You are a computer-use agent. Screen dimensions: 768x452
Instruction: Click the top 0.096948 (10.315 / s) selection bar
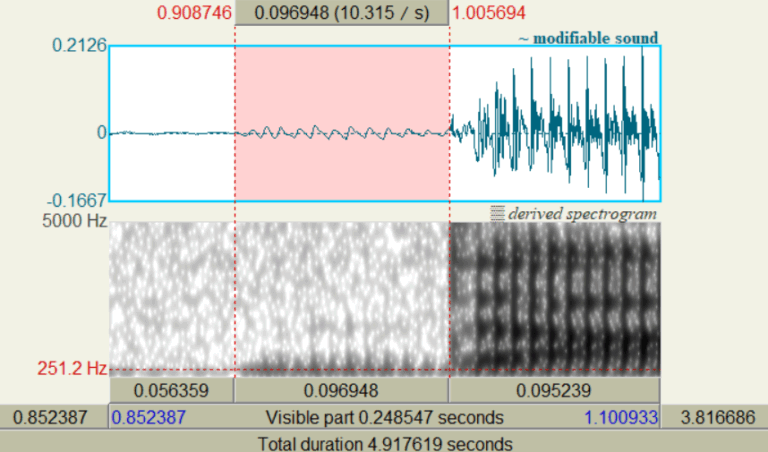pos(342,13)
